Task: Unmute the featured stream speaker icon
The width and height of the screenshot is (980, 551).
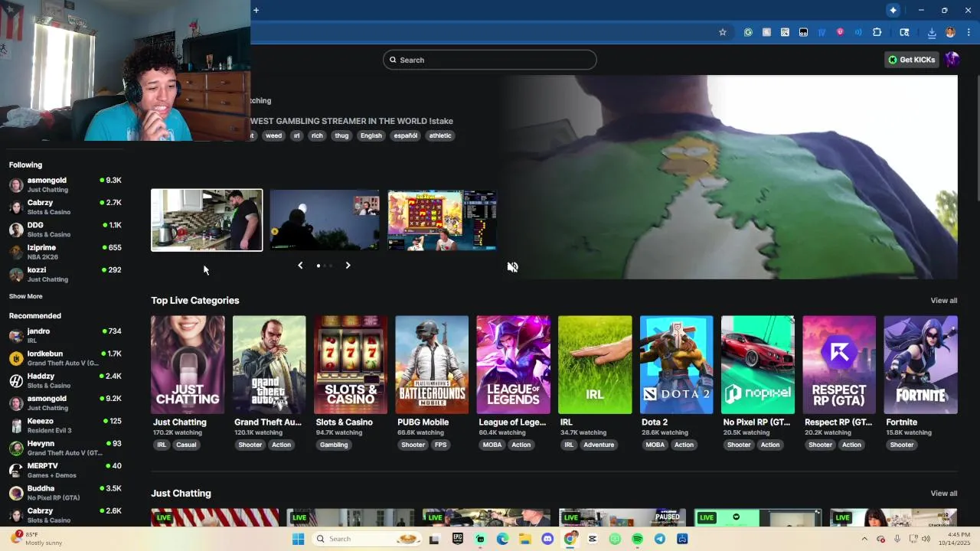Action: click(512, 267)
